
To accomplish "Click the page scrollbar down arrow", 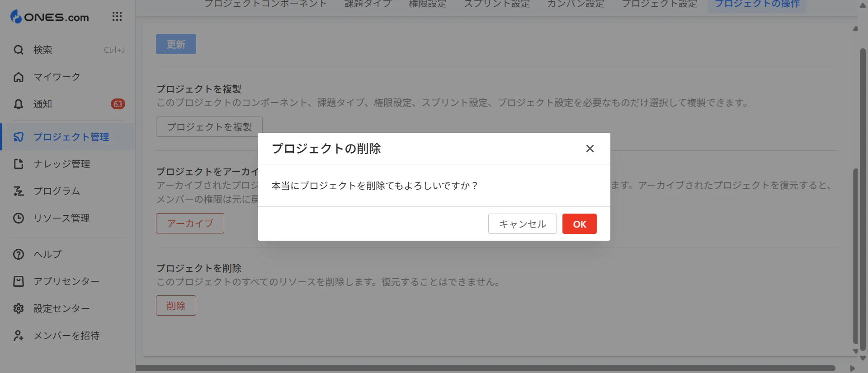I will click(863, 358).
